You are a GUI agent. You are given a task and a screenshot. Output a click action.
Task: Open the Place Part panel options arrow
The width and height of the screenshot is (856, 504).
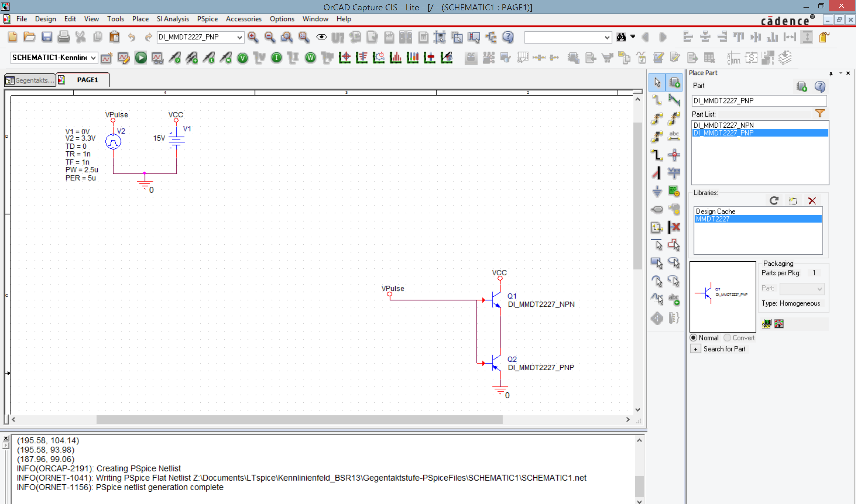(841, 73)
